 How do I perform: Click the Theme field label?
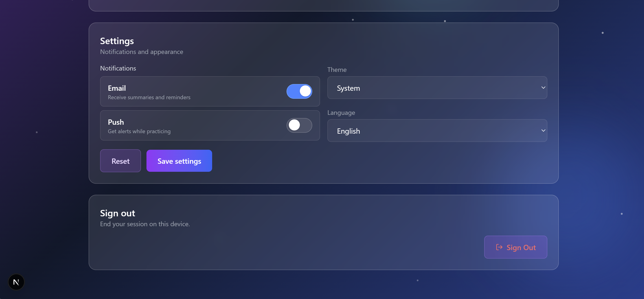point(337,70)
